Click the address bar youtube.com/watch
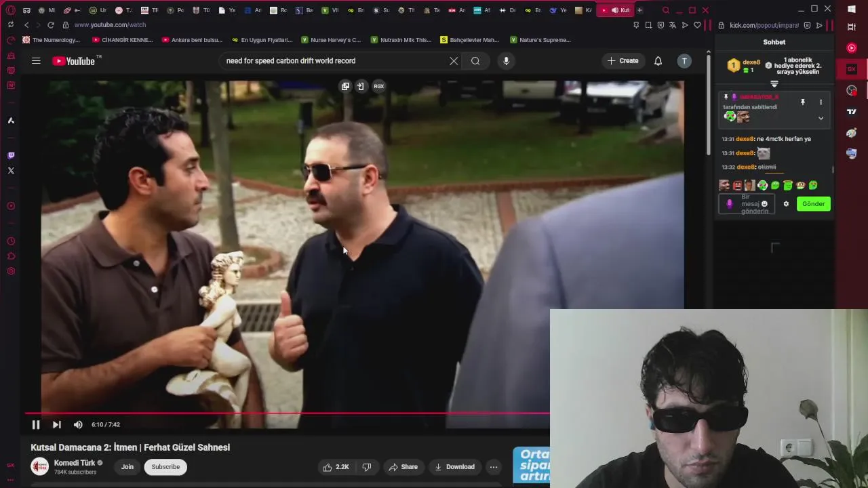Screen dimensions: 868x488 point(110,25)
